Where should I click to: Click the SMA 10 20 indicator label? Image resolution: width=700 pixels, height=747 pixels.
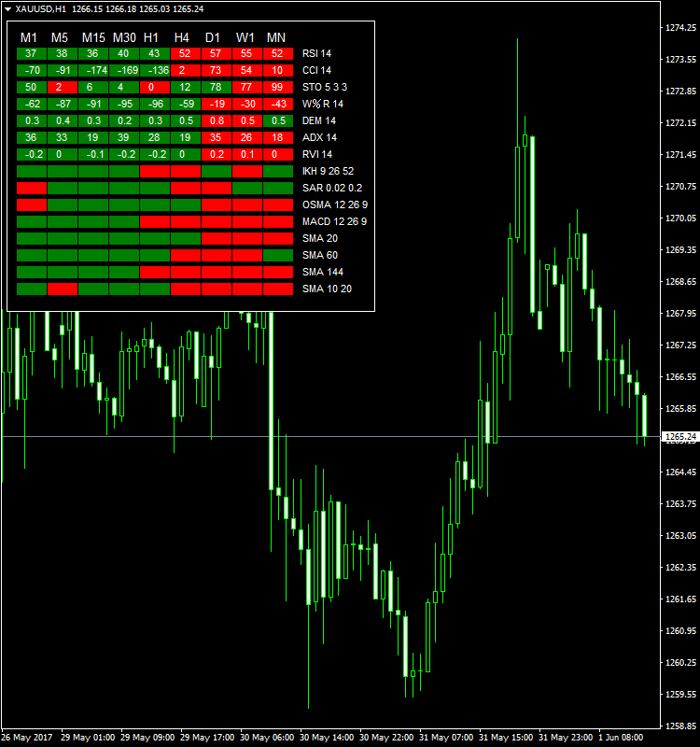click(328, 289)
